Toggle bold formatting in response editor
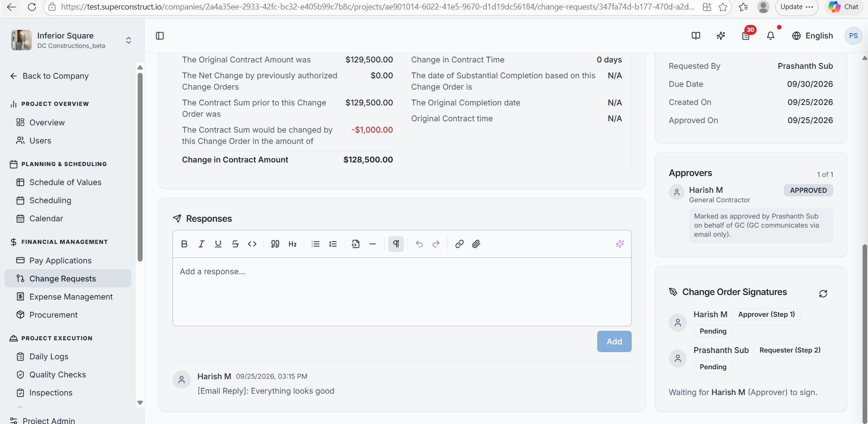 [x=184, y=244]
